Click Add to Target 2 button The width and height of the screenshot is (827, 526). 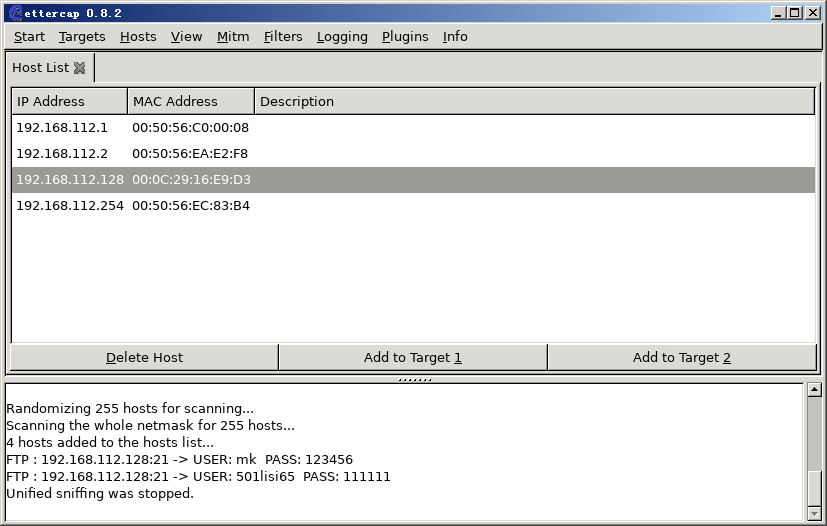[x=681, y=357]
